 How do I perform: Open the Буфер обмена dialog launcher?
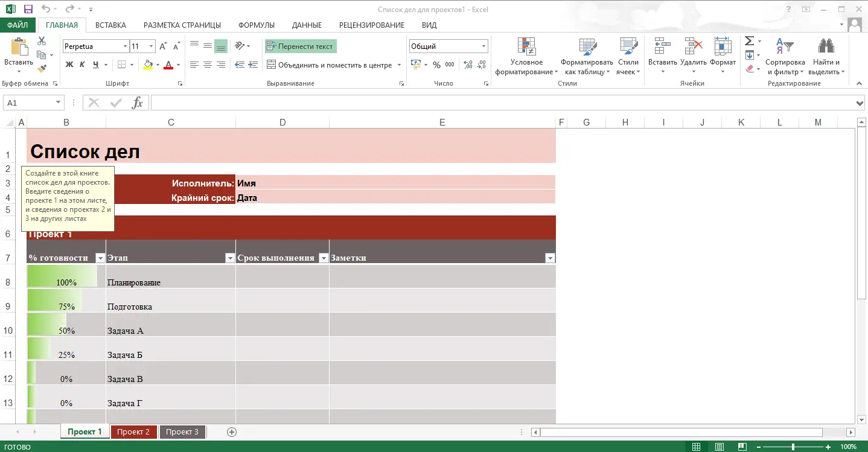tap(56, 84)
